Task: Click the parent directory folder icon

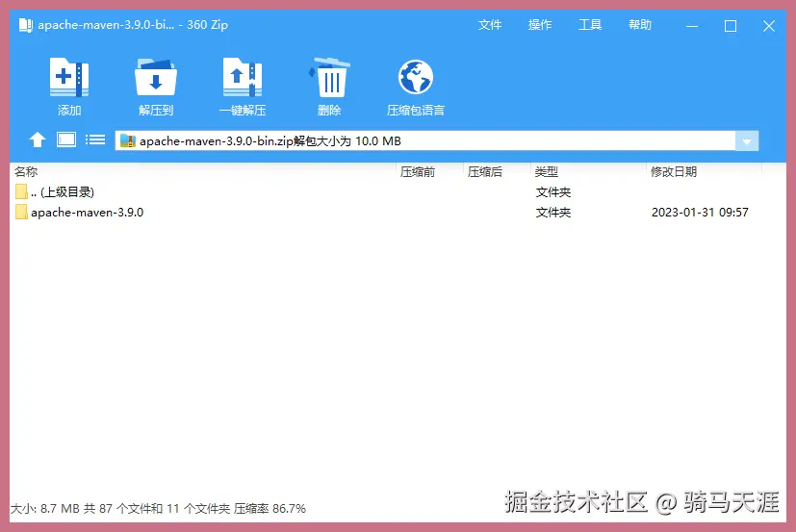Action: pos(21,191)
